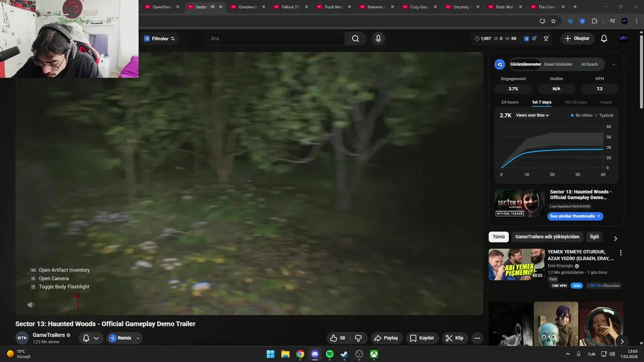Click the vidIQ logo in stats panel
The image size is (644, 362).
pyautogui.click(x=500, y=64)
